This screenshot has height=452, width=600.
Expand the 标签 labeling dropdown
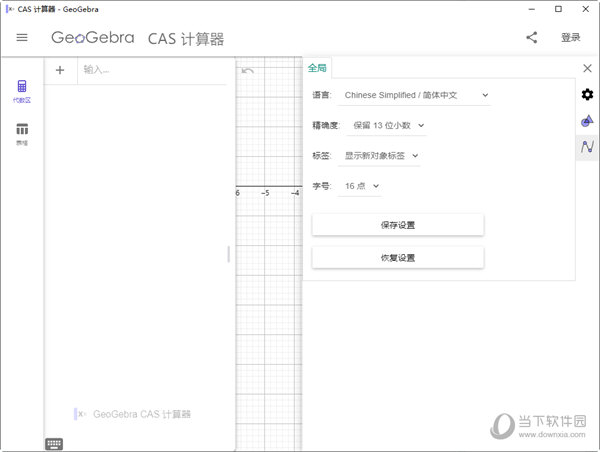coord(380,156)
